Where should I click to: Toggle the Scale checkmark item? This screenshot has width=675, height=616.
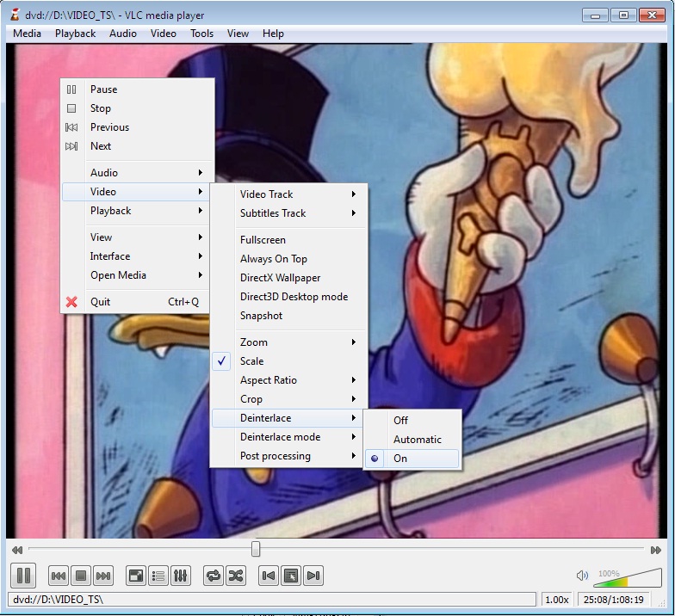[289, 361]
